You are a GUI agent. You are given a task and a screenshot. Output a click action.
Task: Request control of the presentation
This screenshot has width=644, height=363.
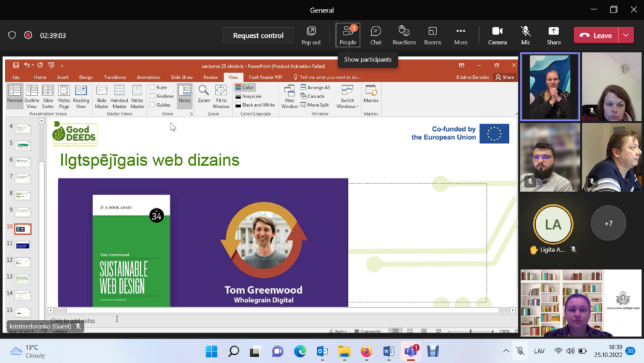pyautogui.click(x=258, y=35)
